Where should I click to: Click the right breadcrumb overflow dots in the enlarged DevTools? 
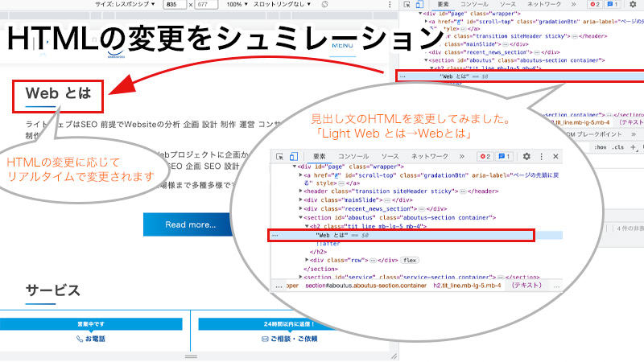pyautogui.click(x=556, y=286)
